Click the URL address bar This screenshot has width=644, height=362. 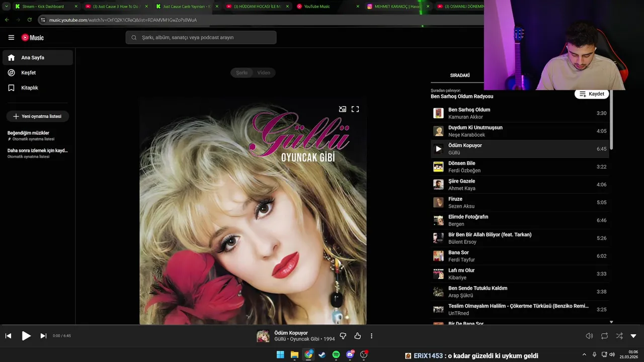coord(262,20)
